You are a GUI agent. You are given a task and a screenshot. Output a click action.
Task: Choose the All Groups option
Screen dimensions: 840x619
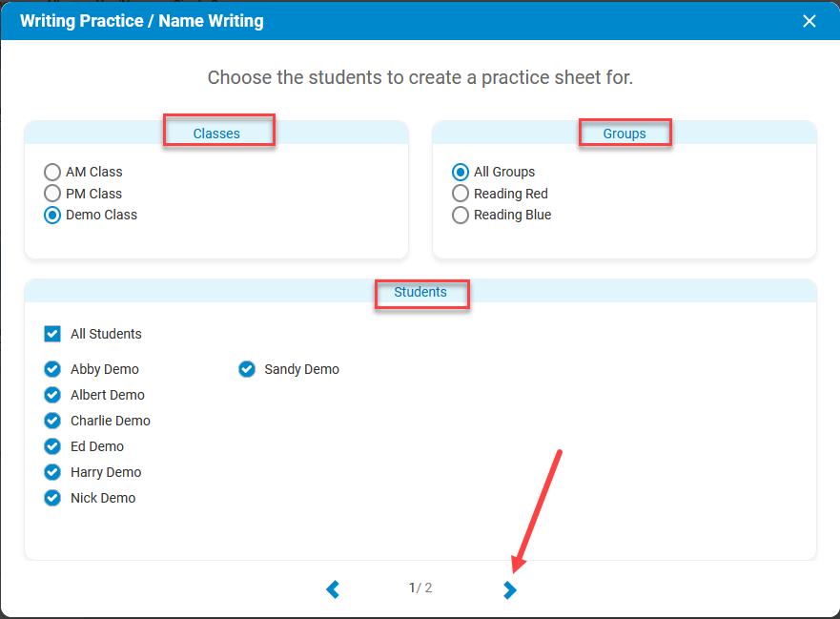pyautogui.click(x=461, y=172)
